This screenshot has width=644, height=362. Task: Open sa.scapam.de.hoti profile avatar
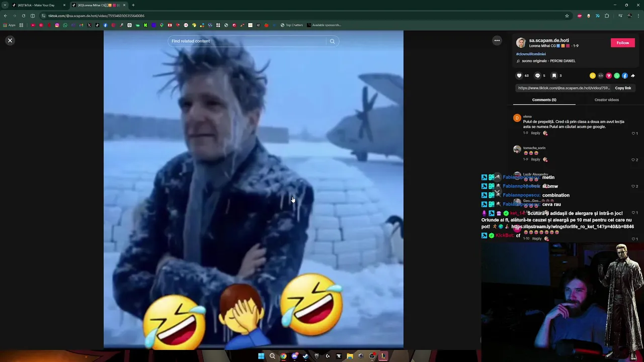[521, 43]
